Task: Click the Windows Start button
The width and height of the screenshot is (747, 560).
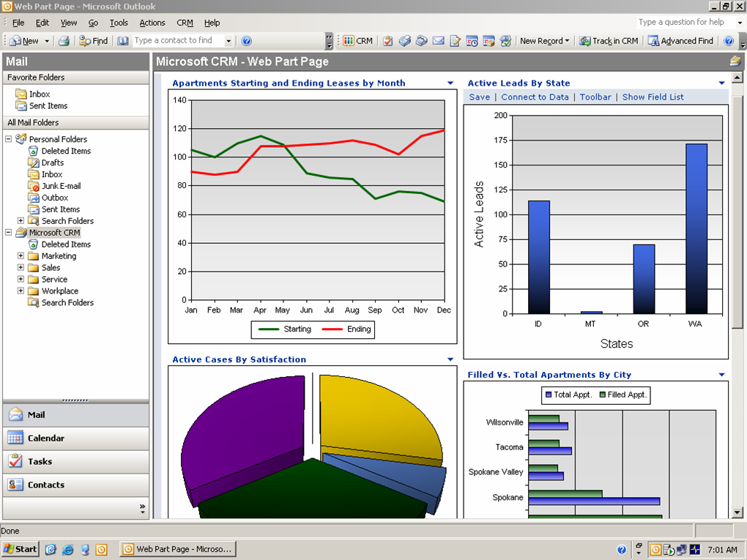Action: tap(21, 549)
